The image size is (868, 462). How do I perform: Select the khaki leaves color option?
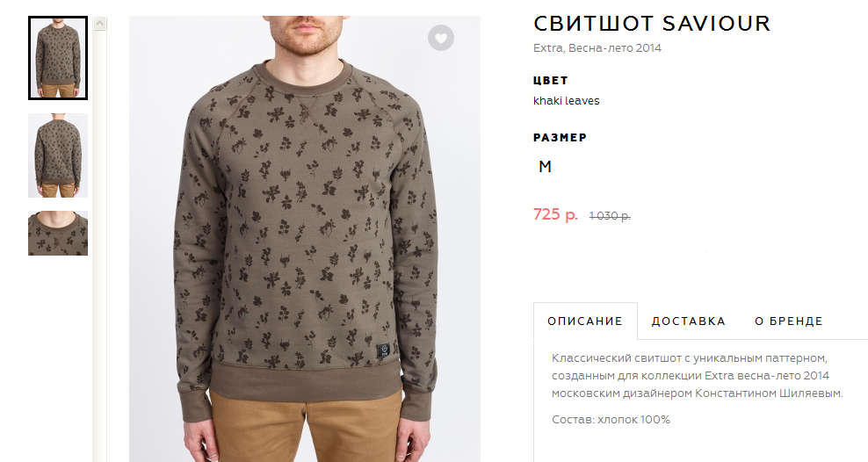pyautogui.click(x=567, y=101)
